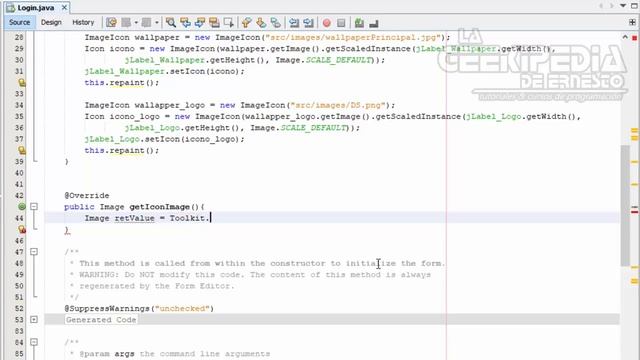Switch to Design view
640x360 pixels.
tap(51, 22)
